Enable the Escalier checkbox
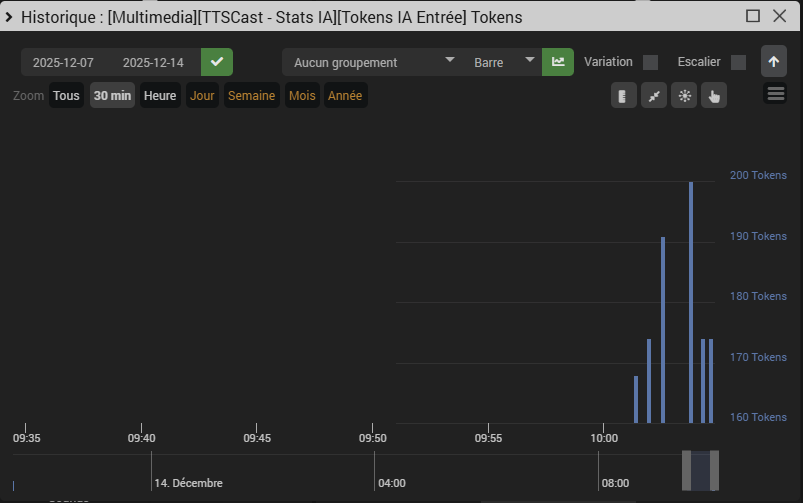The width and height of the screenshot is (803, 503). [738, 62]
